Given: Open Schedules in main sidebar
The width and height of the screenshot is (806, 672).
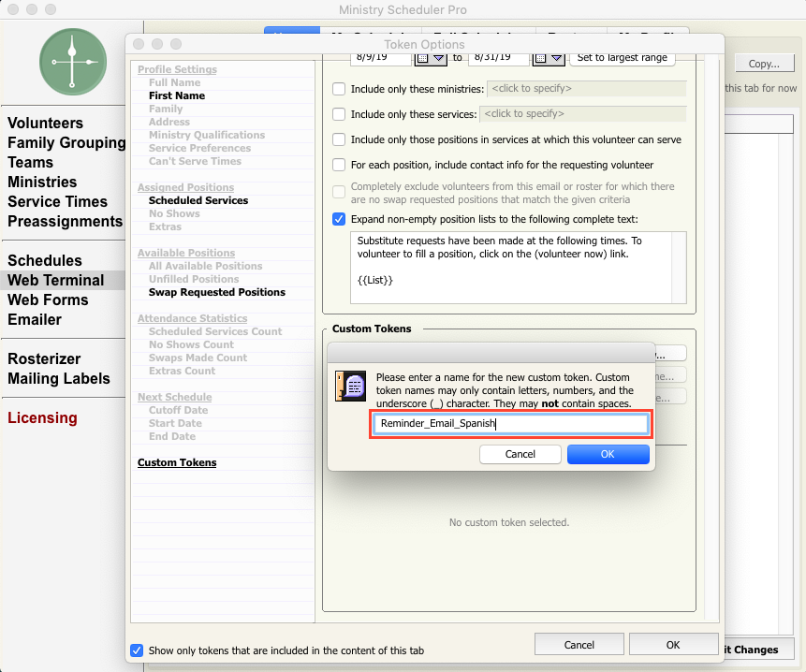Looking at the screenshot, I should [45, 260].
